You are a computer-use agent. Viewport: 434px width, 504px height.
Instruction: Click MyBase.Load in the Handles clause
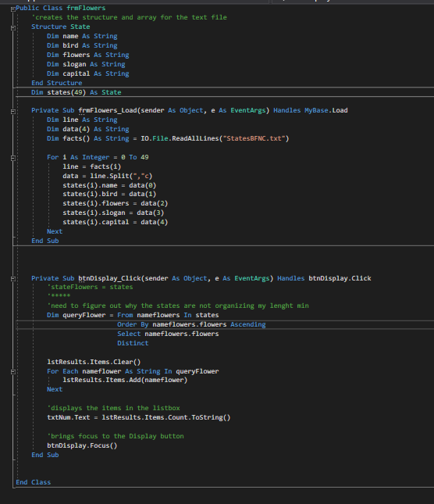pos(326,111)
